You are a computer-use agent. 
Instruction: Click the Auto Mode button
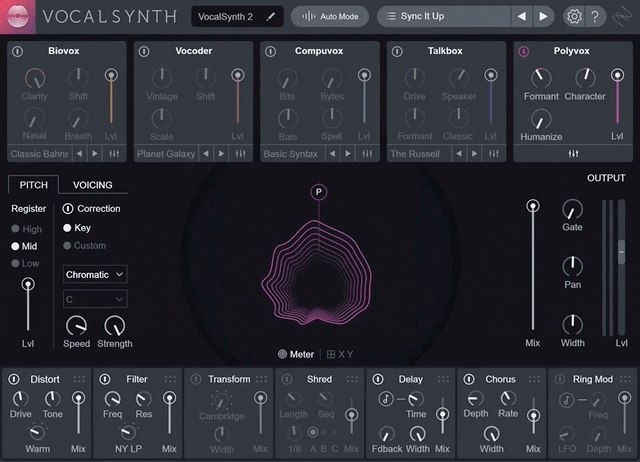point(329,17)
